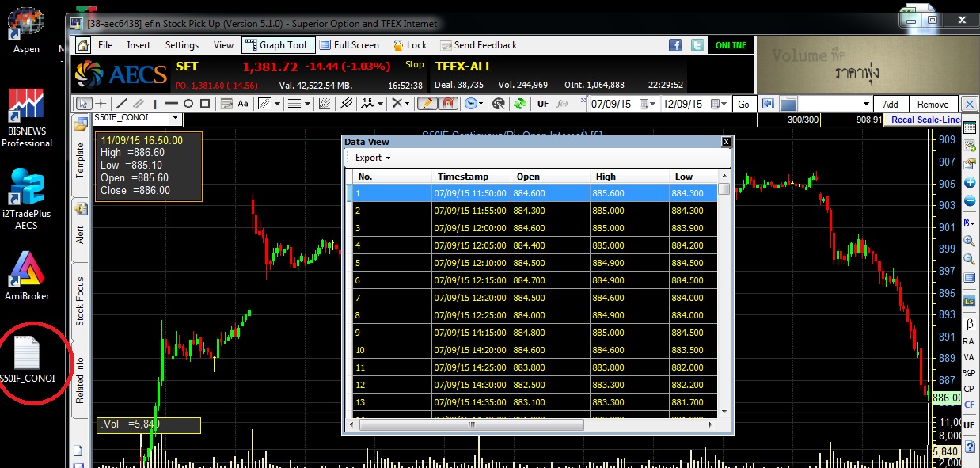Select the Andrews pitchfork tool
Image resolution: width=980 pixels, height=468 pixels.
(346, 104)
